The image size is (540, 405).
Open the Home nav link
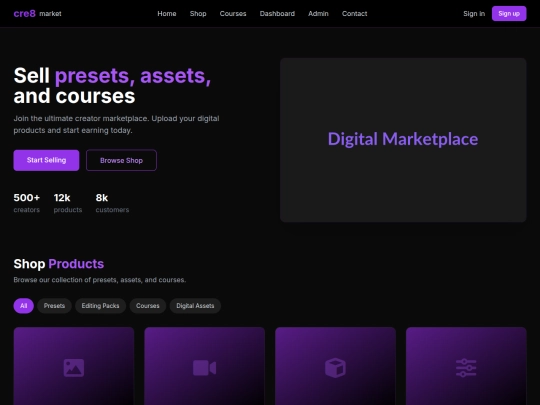tap(167, 13)
